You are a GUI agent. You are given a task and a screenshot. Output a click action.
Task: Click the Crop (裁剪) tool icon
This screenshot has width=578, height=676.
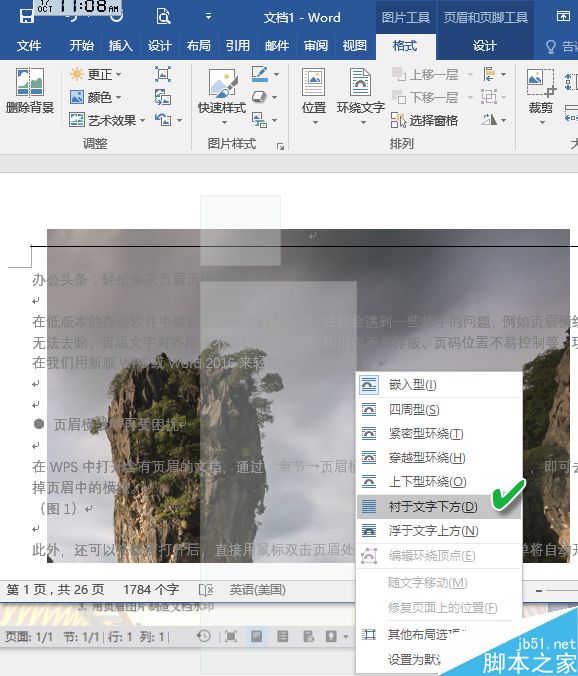(x=541, y=97)
